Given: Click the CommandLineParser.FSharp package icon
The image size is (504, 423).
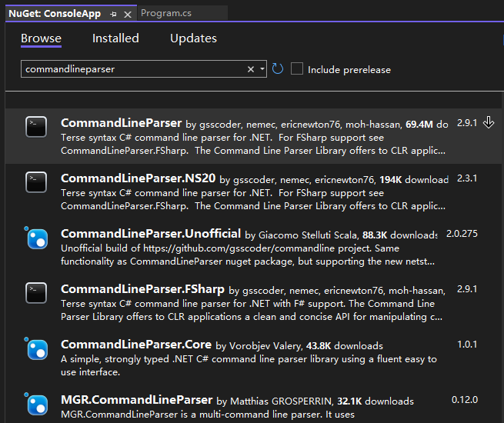Looking at the screenshot, I should (x=36, y=293).
